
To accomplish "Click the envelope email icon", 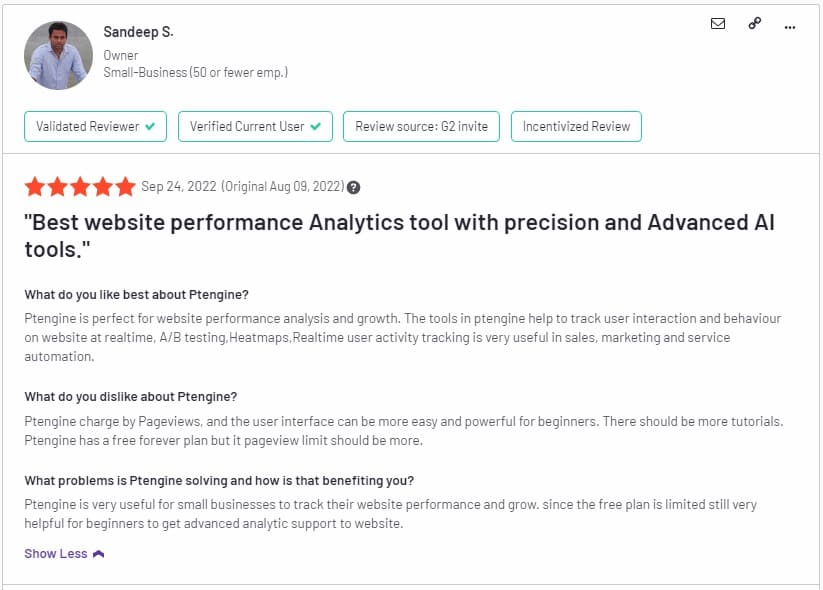I will point(718,24).
